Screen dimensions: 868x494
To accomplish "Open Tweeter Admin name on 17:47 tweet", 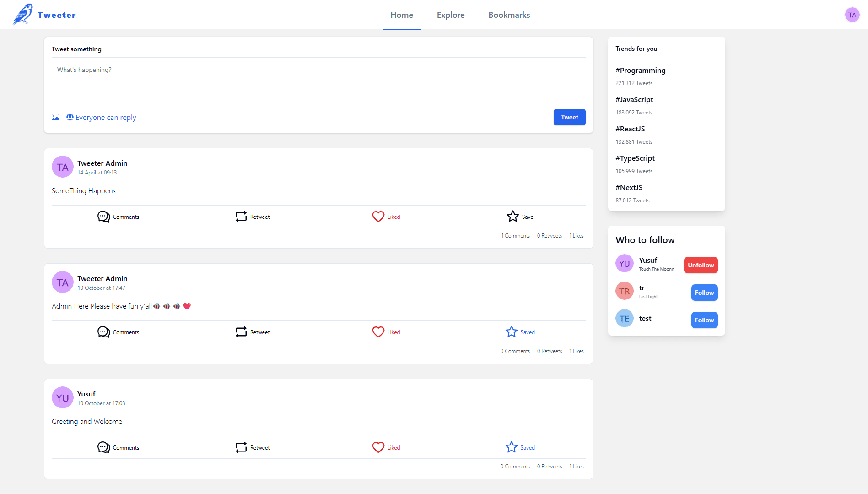I will tap(102, 279).
